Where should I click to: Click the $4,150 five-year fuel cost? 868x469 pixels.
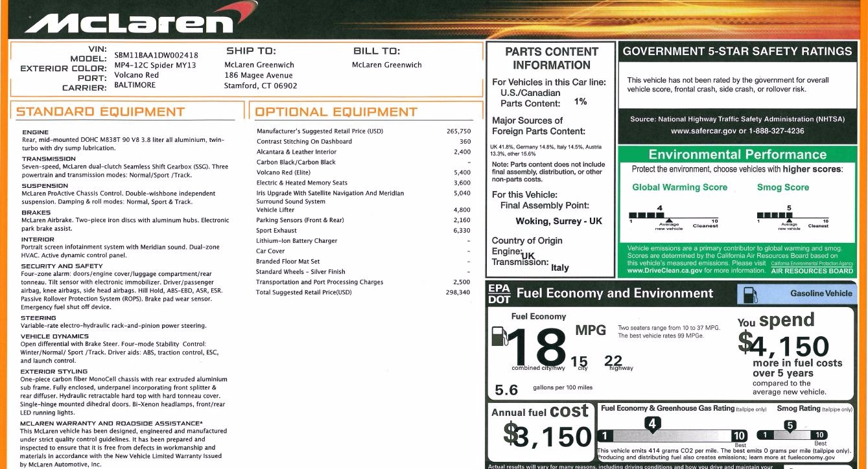tap(784, 345)
